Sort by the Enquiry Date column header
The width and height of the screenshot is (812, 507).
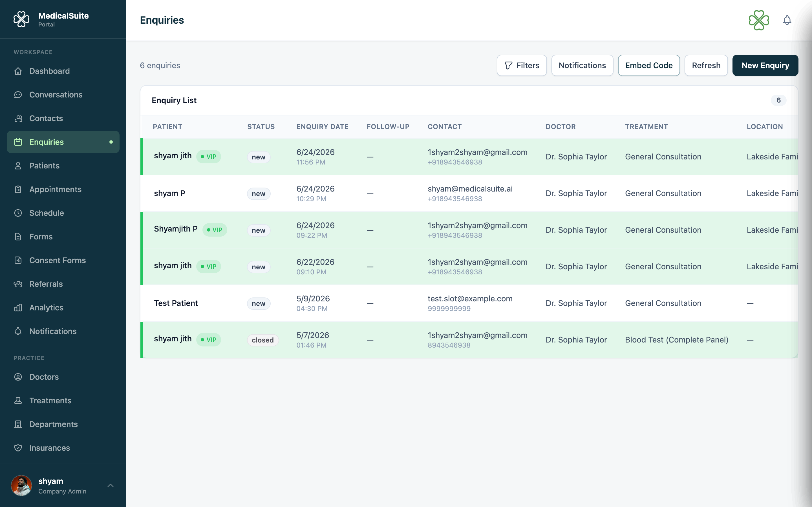322,127
